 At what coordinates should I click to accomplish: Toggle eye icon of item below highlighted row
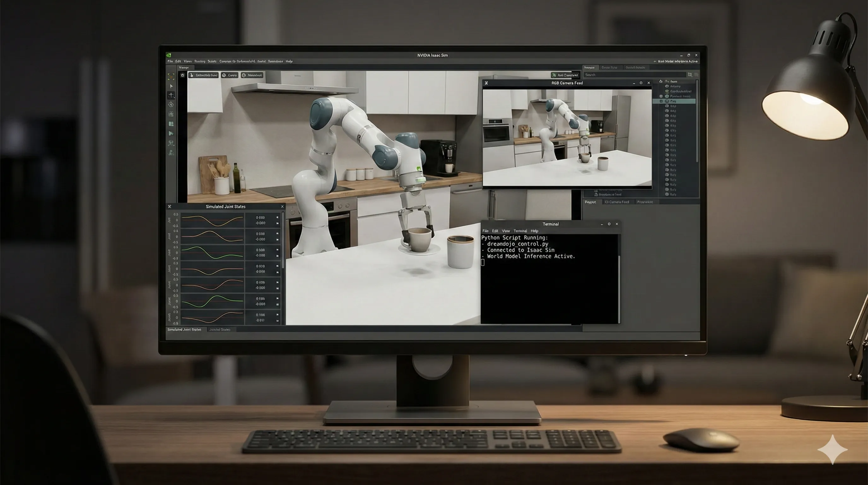click(x=667, y=106)
